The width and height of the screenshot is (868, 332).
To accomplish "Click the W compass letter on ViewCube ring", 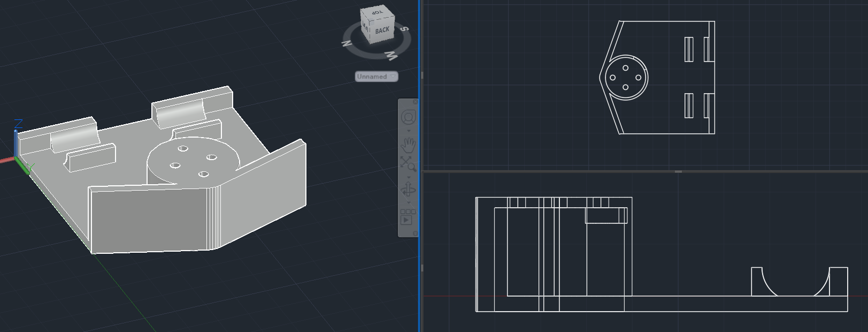I will [391, 56].
